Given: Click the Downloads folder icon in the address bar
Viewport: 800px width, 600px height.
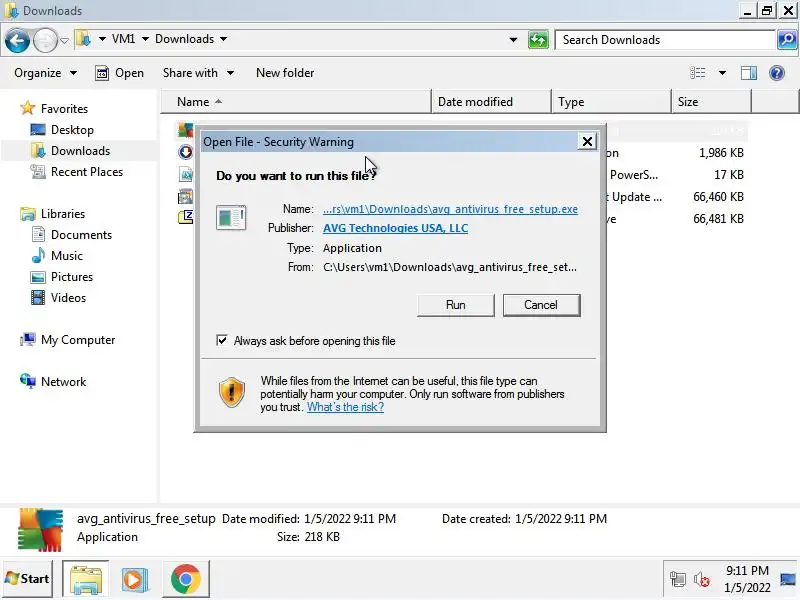Looking at the screenshot, I should tap(83, 39).
